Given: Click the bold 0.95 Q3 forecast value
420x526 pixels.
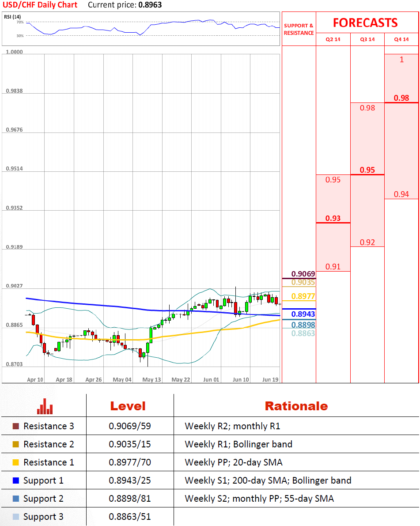Looking at the screenshot, I should (x=367, y=170).
